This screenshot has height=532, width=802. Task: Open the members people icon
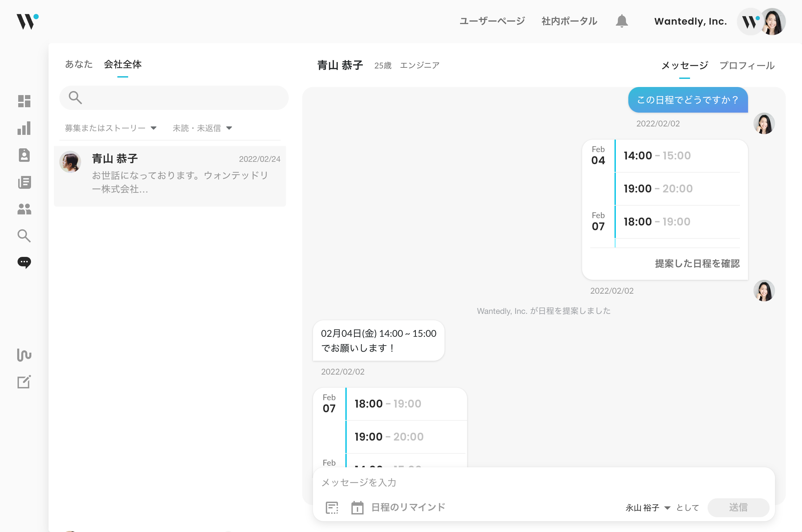tap(24, 209)
